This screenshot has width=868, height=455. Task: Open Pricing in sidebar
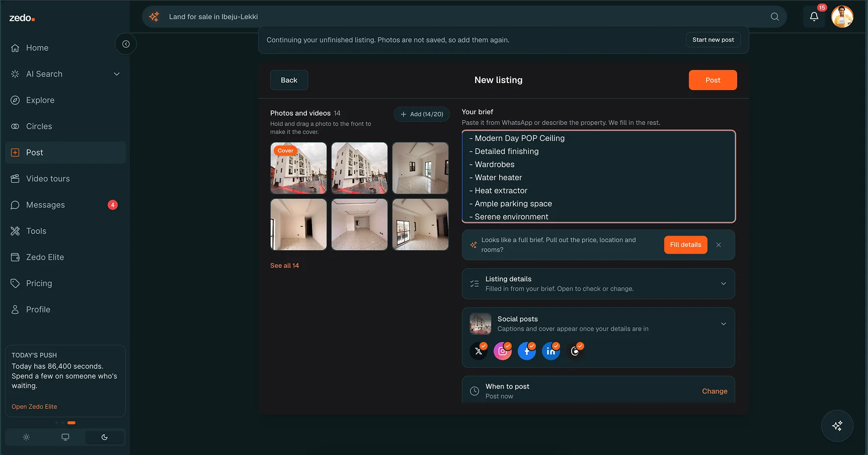[x=65, y=283]
